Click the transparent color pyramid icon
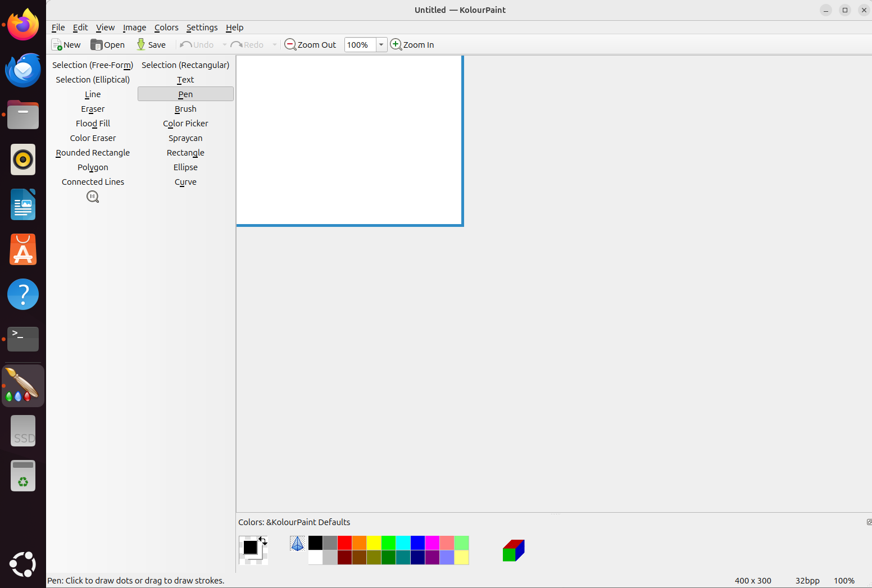The width and height of the screenshot is (872, 588). 297,543
